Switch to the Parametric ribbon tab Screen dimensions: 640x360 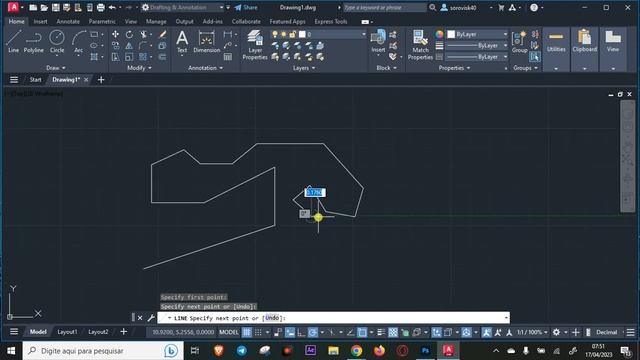coord(102,21)
